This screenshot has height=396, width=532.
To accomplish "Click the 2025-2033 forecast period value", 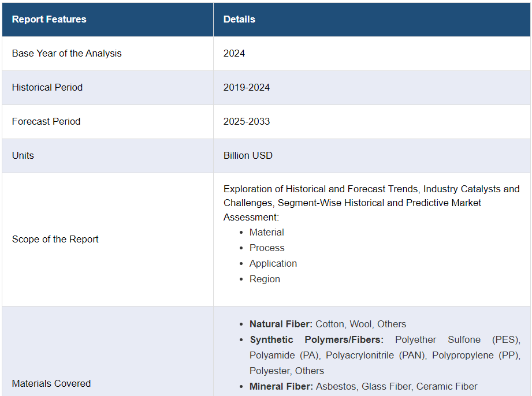I will pos(247,121).
